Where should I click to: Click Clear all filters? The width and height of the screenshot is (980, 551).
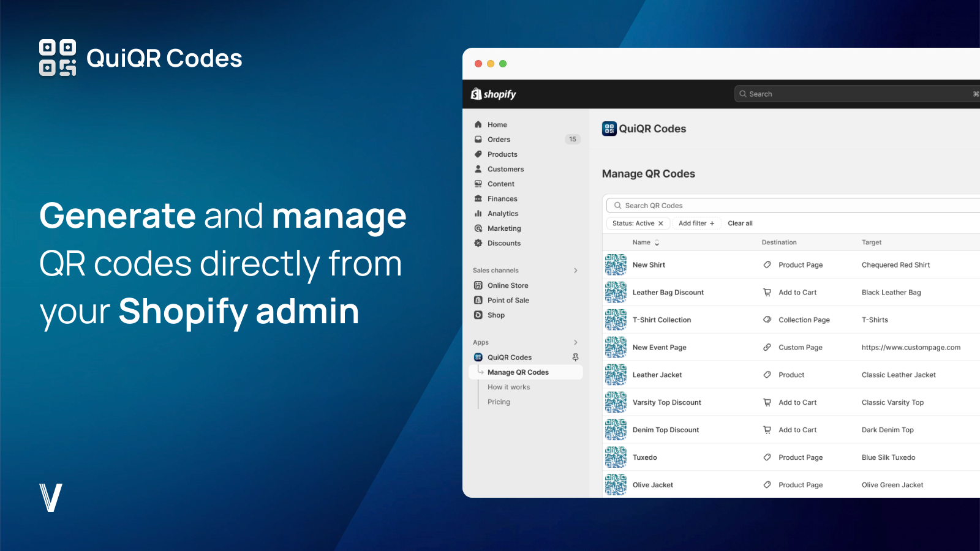(x=740, y=223)
